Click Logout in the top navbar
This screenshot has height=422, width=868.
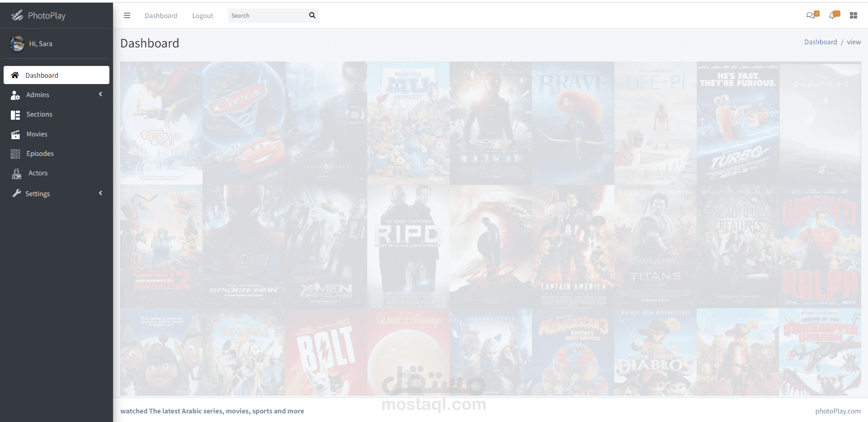(203, 15)
